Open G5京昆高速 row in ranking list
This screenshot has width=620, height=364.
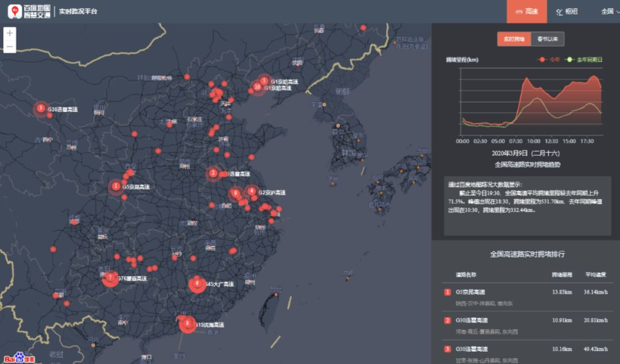click(x=527, y=297)
